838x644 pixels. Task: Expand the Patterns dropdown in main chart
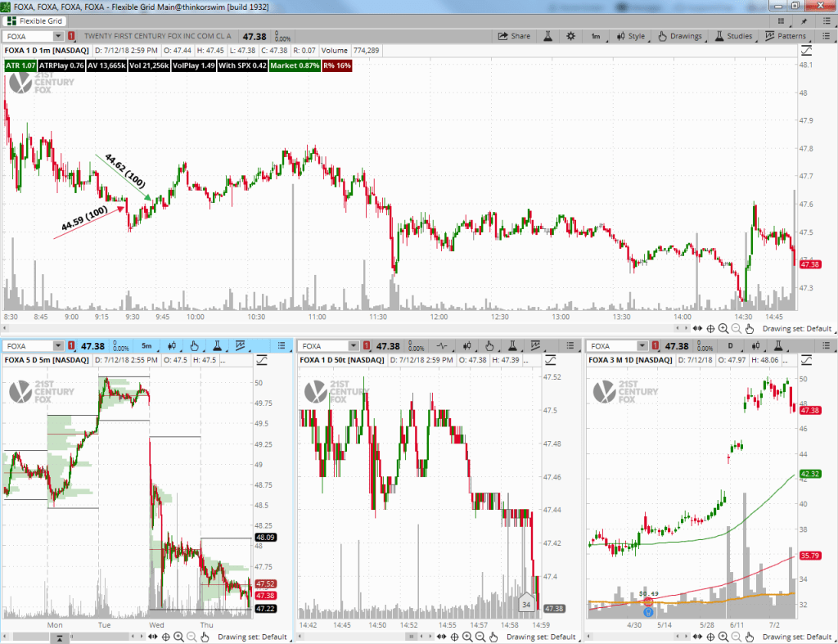tap(785, 36)
